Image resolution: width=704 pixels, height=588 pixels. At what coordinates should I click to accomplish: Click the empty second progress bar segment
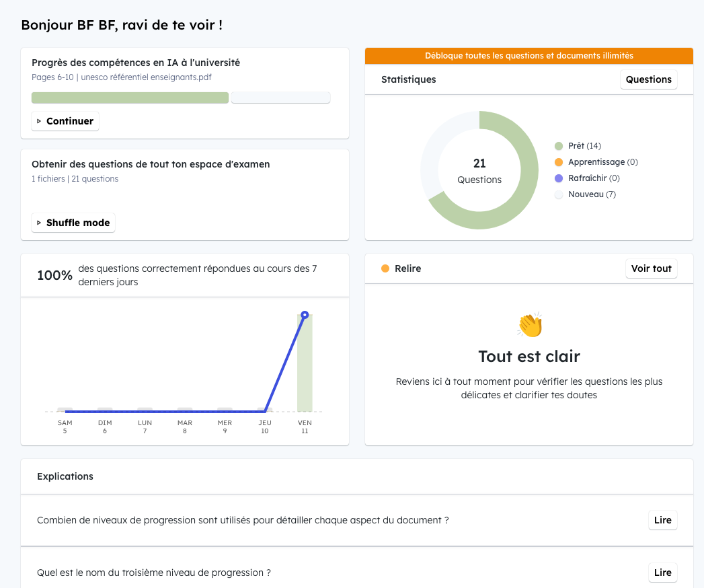(280, 98)
